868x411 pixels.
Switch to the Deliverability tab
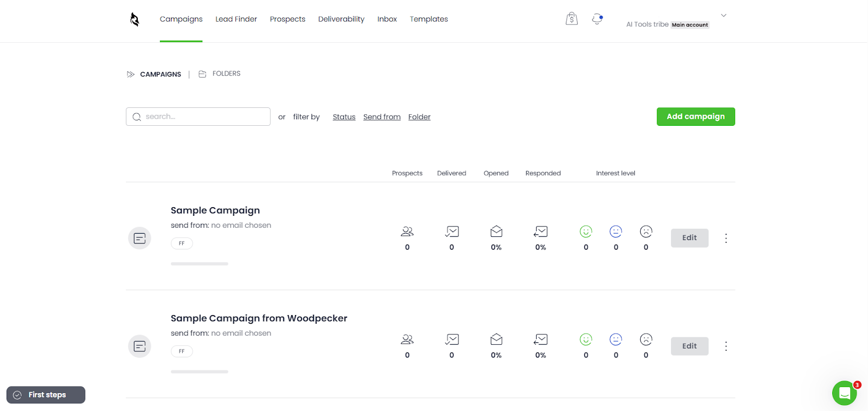tap(341, 19)
